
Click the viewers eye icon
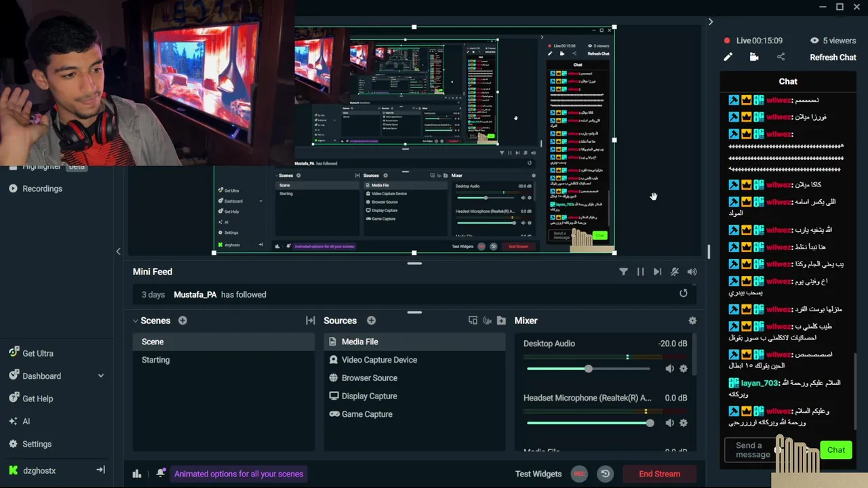(814, 41)
